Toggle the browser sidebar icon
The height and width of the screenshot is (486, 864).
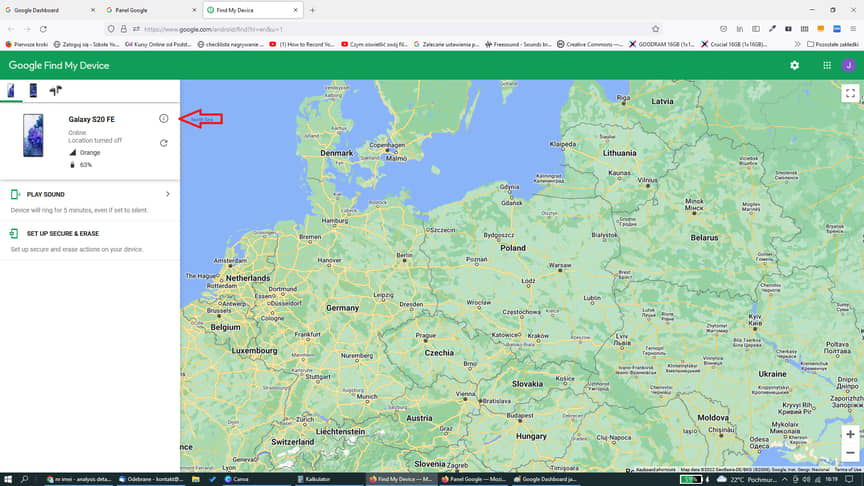[756, 29]
